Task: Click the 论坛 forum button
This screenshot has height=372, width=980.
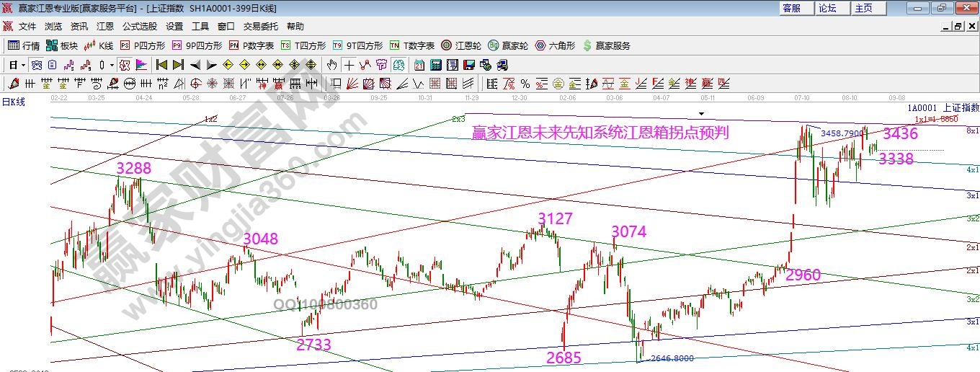Action: [x=827, y=8]
